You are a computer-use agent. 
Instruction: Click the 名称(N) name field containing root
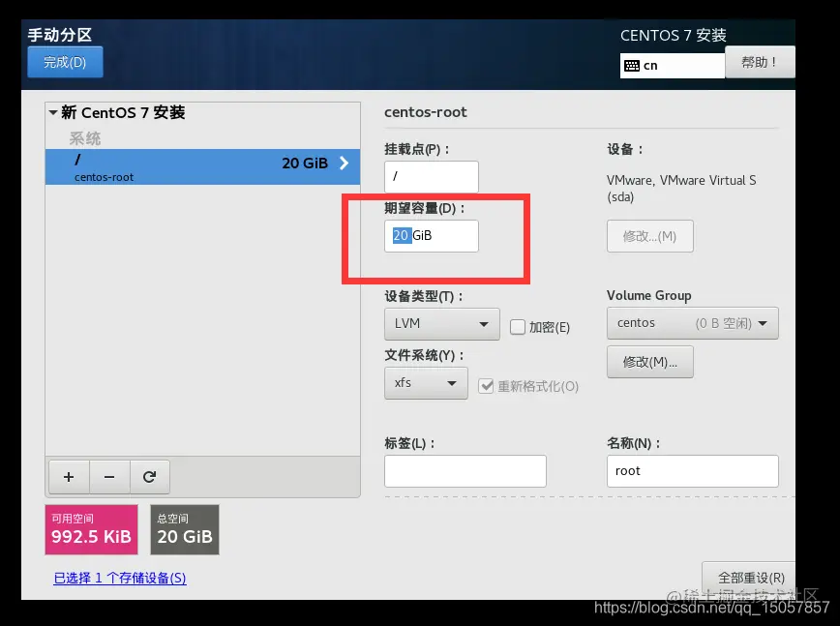[x=692, y=471]
